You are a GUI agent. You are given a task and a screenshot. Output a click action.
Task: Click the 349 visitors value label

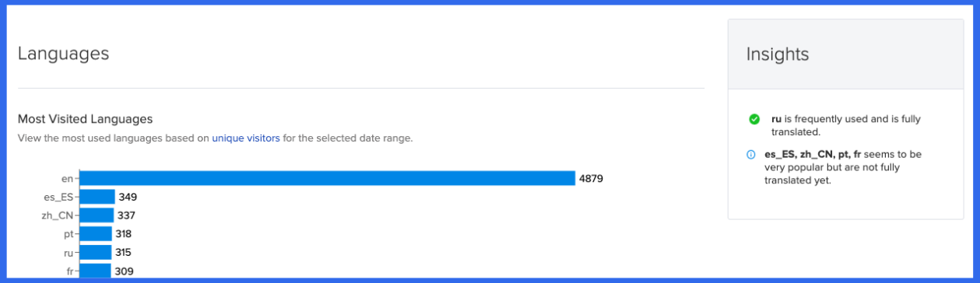[128, 197]
